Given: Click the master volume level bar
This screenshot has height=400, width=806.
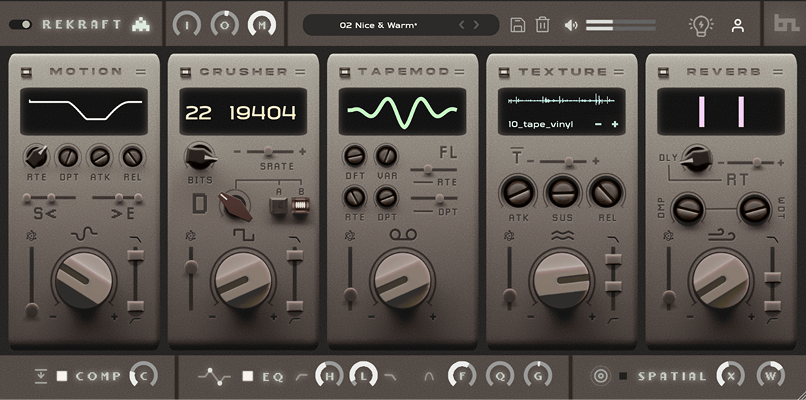Looking at the screenshot, I should (x=621, y=25).
